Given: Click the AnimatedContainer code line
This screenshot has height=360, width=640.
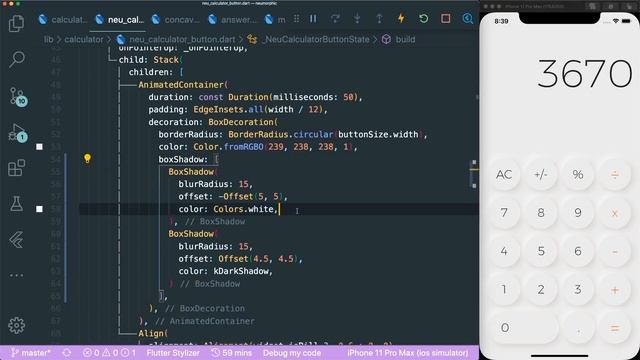Looking at the screenshot, I should (x=183, y=85).
